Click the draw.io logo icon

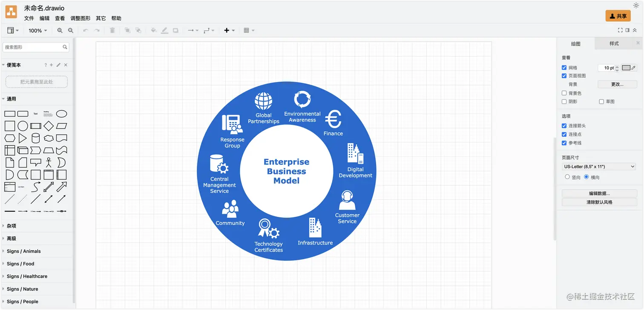11,12
